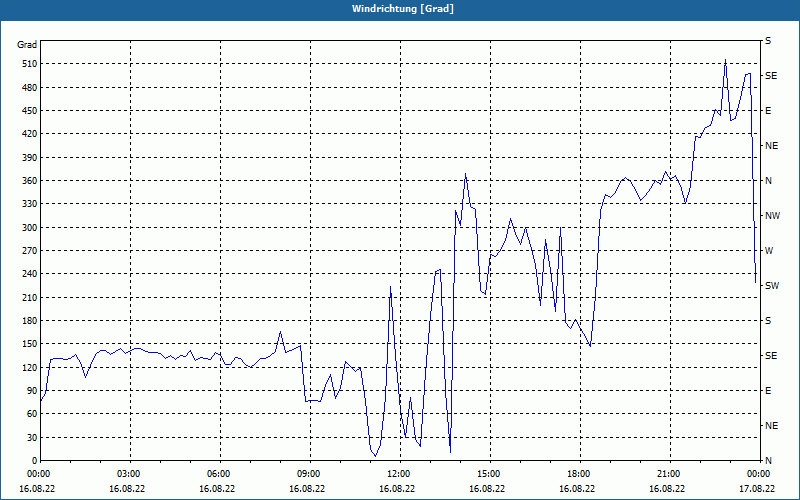Click the 450 y-axis value

[x=30, y=111]
